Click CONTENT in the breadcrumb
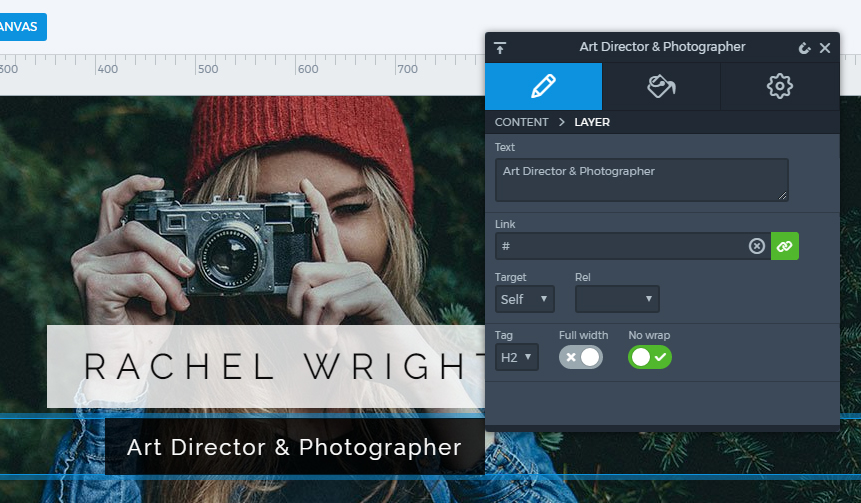This screenshot has width=861, height=503. [x=521, y=122]
